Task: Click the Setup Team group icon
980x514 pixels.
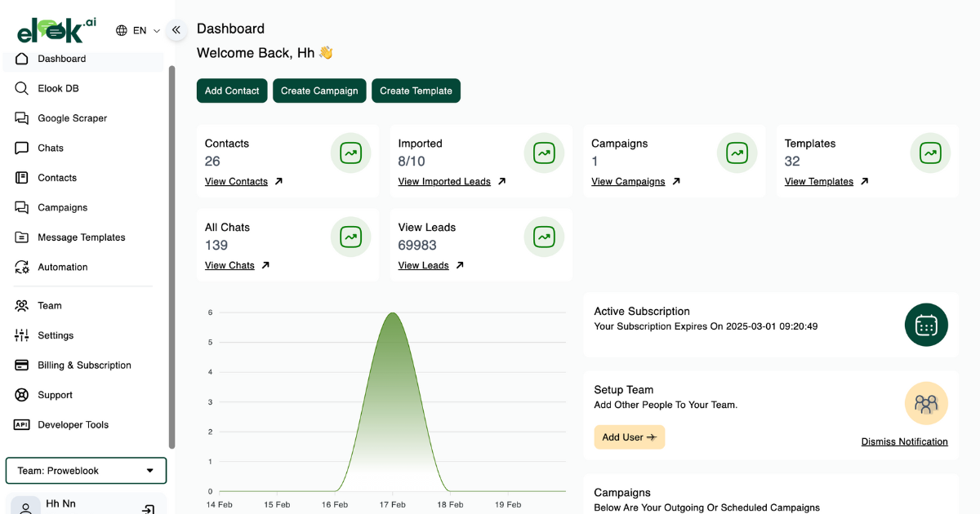Action: point(926,403)
